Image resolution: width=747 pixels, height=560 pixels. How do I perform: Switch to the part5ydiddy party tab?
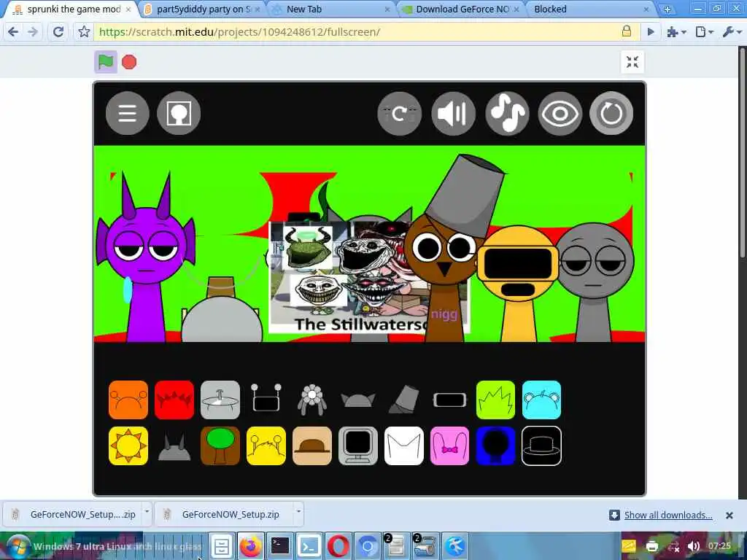pos(204,9)
